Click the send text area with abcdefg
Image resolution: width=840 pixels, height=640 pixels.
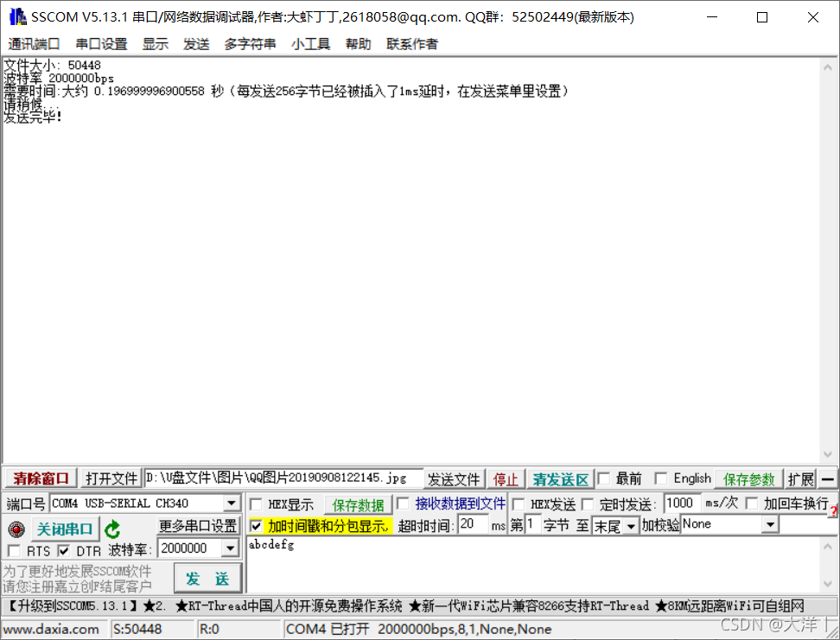click(x=533, y=564)
